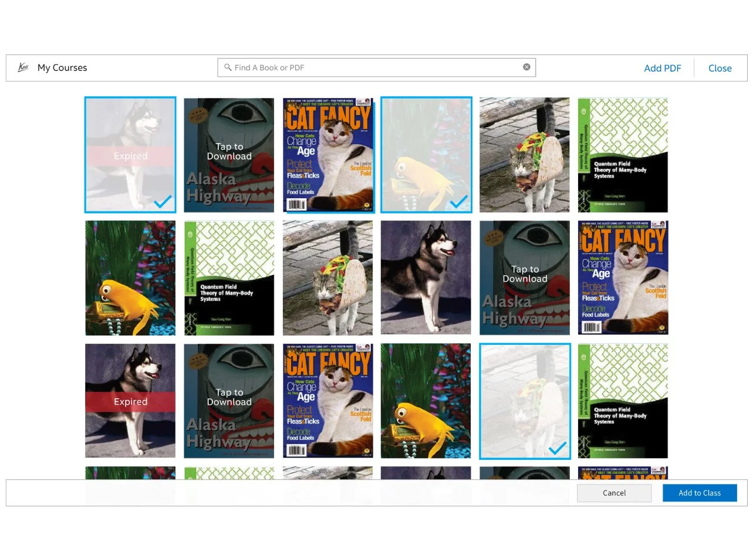The height and width of the screenshot is (556, 756).
Task: Tap the middle-row Alaska Highway book to download
Action: [525, 278]
